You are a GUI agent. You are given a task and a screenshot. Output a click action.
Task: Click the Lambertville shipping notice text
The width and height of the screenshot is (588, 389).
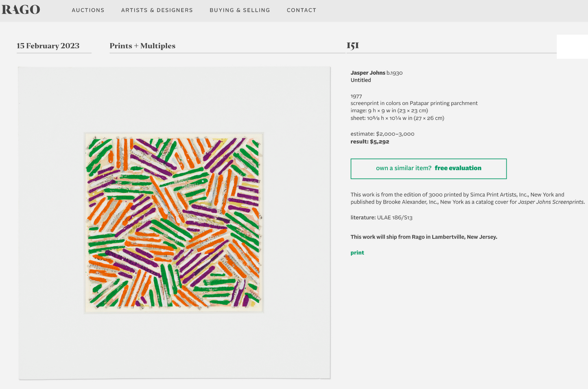424,237
